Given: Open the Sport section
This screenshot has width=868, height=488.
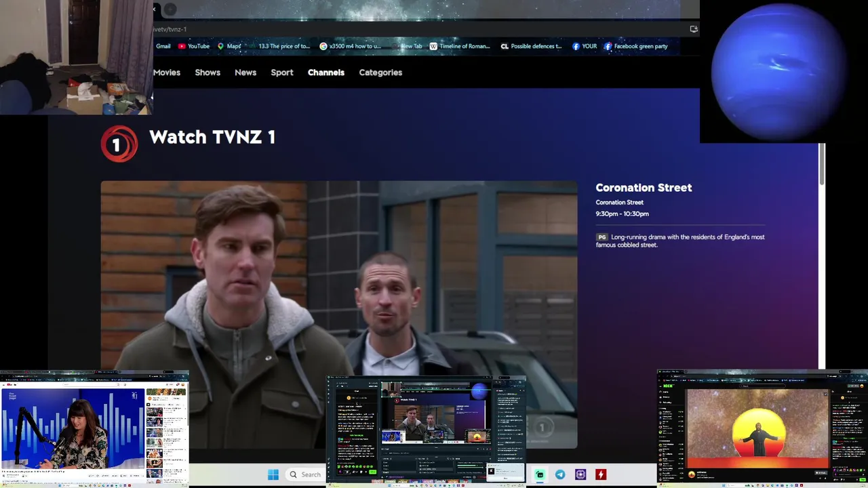Looking at the screenshot, I should [282, 73].
